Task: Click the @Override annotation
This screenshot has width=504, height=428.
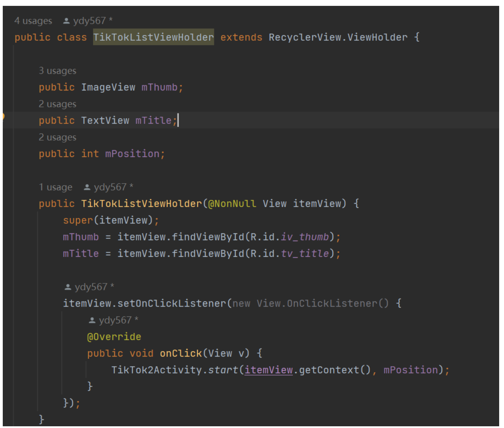Action: 114,337
